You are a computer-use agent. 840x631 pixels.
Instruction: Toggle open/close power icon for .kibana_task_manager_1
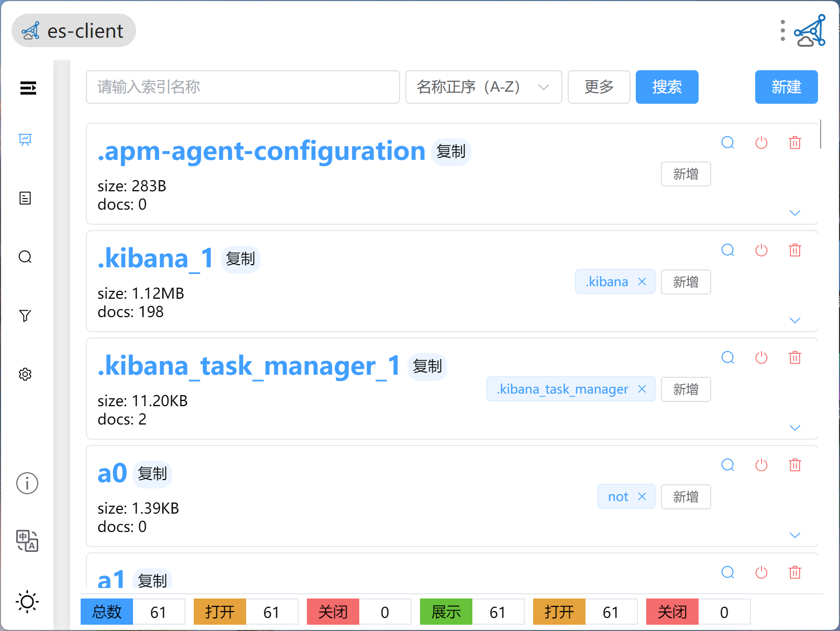click(761, 357)
